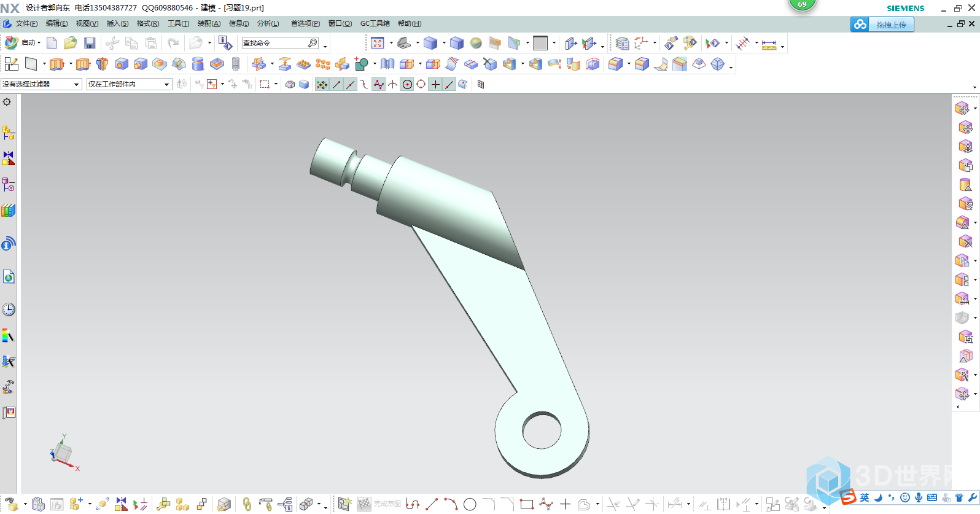This screenshot has height=514, width=980.
Task: Open the History clock tab in resource bar
Action: [x=9, y=310]
